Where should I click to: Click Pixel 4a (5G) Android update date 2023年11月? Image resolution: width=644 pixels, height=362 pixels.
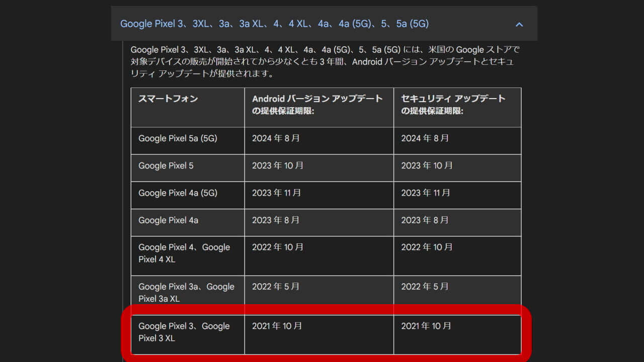coord(277,193)
